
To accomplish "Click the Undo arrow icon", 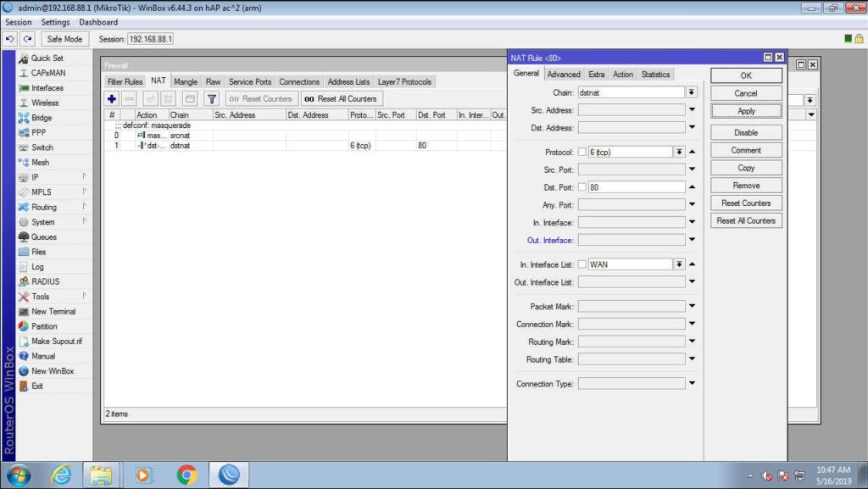I will (x=9, y=39).
